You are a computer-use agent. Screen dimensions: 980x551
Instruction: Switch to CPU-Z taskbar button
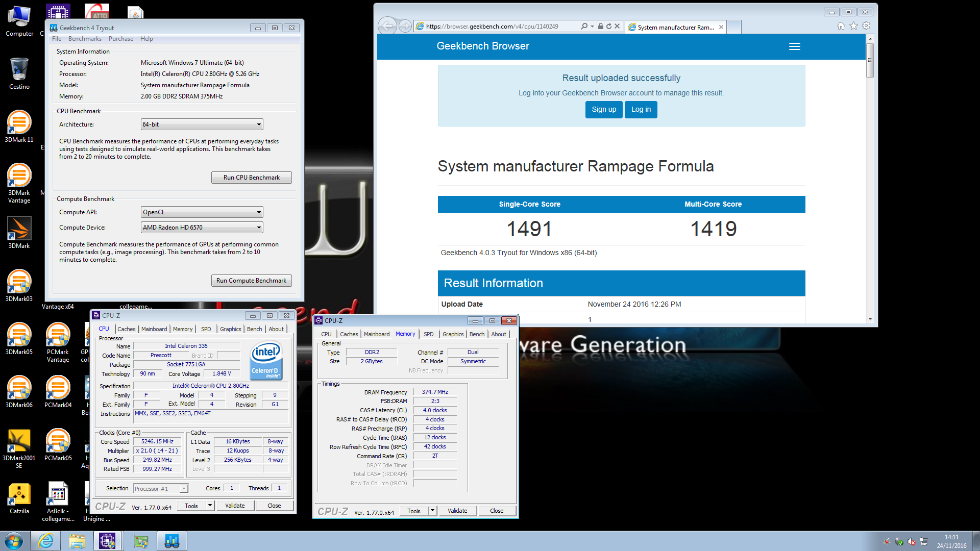pos(108,541)
